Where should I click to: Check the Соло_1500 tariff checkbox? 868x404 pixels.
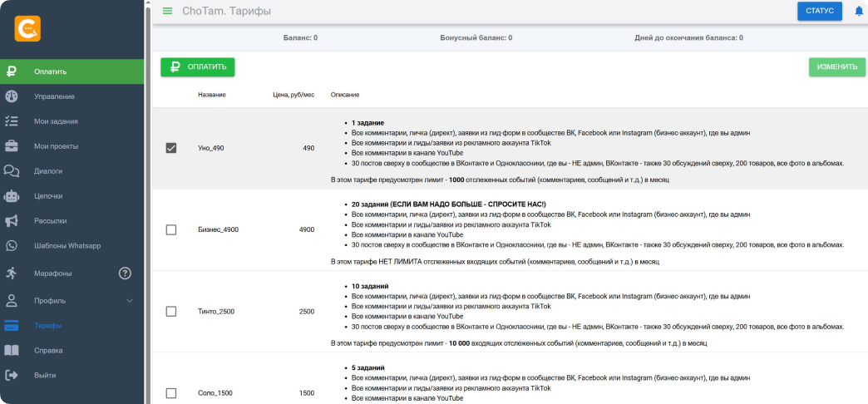[171, 393]
